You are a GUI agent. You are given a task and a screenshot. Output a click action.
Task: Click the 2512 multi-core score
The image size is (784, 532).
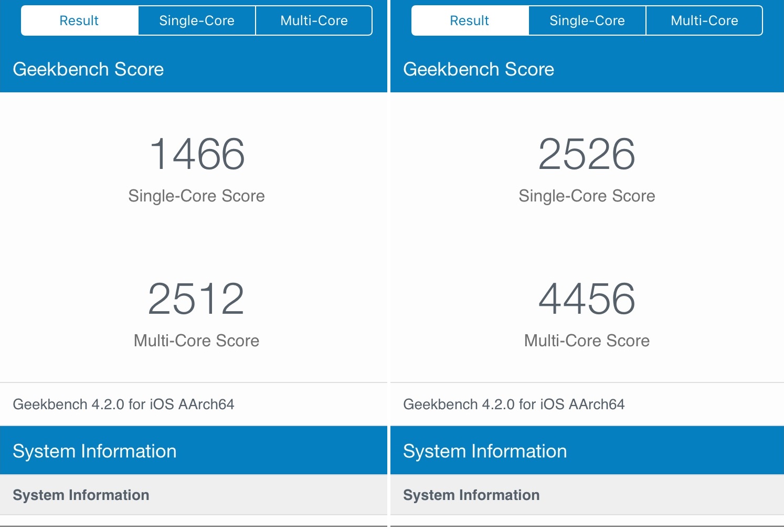(196, 299)
